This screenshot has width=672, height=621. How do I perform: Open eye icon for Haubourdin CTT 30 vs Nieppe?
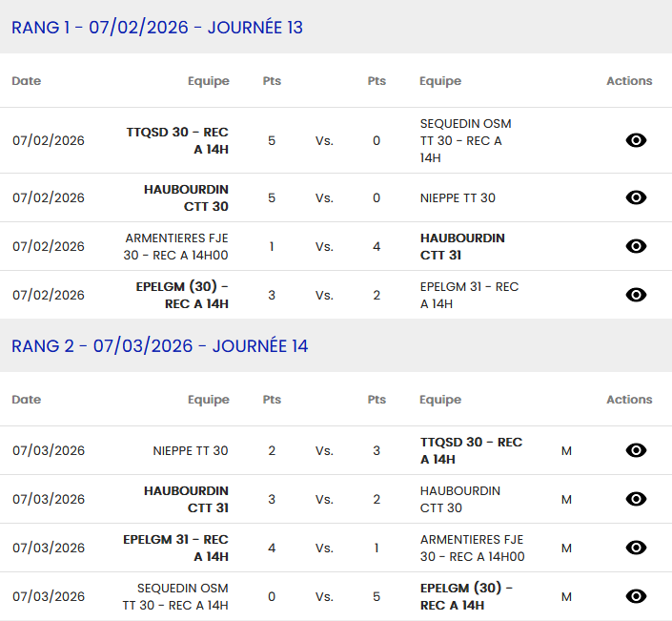click(636, 197)
